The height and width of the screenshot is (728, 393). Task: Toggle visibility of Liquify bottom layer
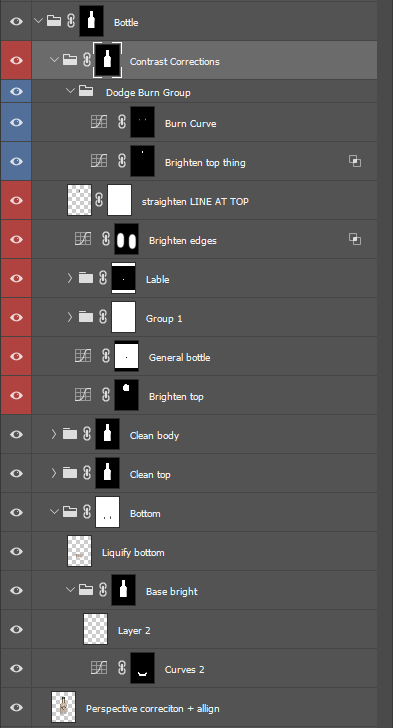[x=16, y=551]
